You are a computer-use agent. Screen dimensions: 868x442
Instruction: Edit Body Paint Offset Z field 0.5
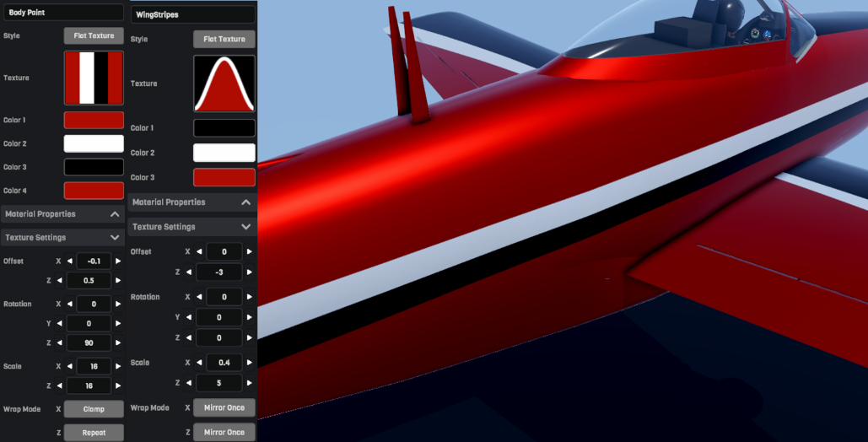[89, 280]
